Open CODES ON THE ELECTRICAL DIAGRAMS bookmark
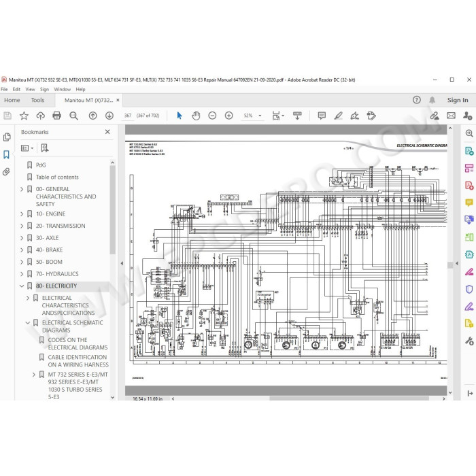 [78, 343]
